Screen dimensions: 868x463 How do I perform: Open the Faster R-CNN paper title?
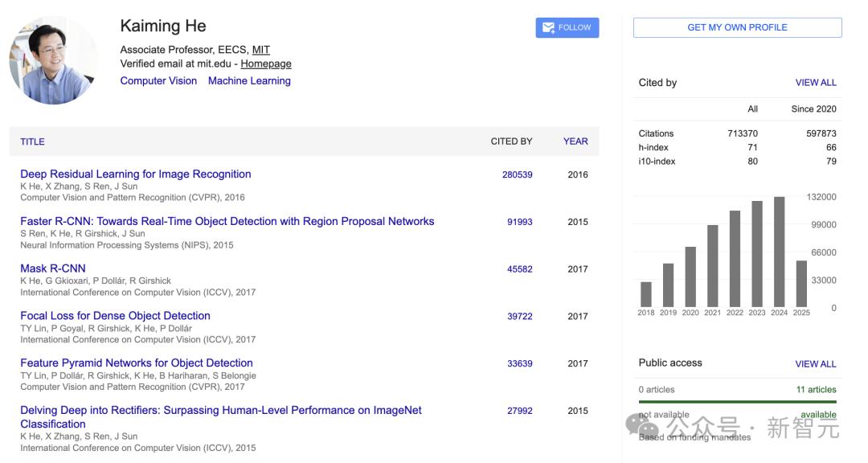[227, 221]
